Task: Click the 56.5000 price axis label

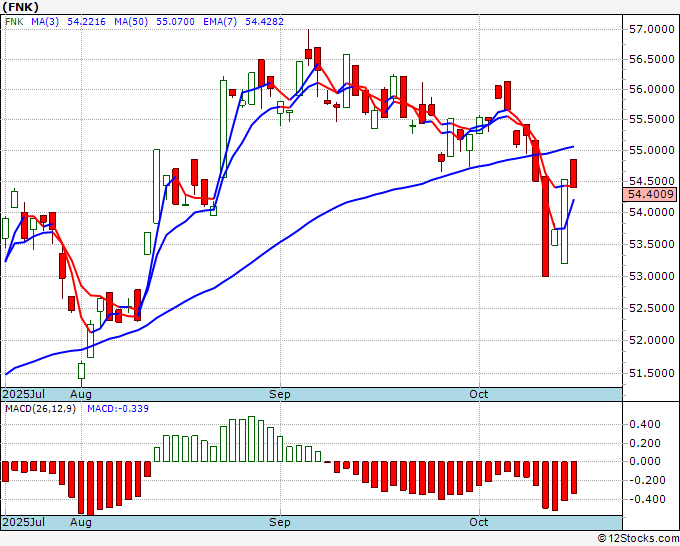Action: [651, 59]
